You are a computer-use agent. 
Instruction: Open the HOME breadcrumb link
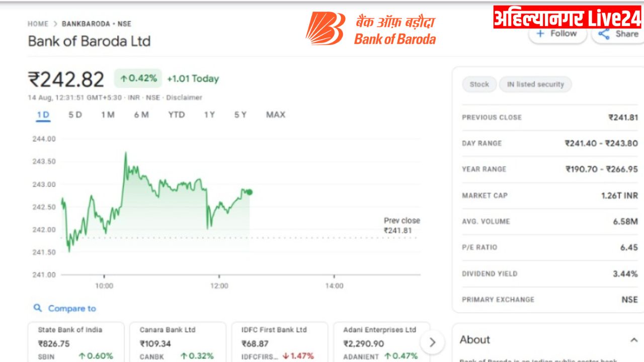38,24
